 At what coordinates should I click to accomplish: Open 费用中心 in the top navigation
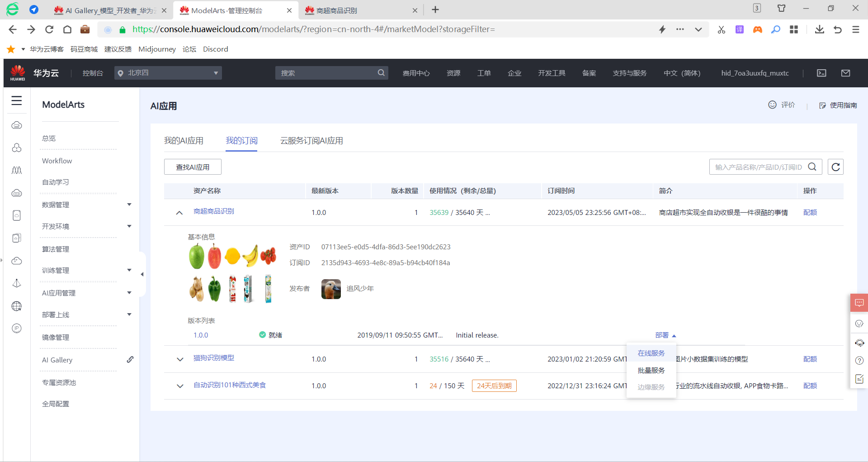pos(416,73)
